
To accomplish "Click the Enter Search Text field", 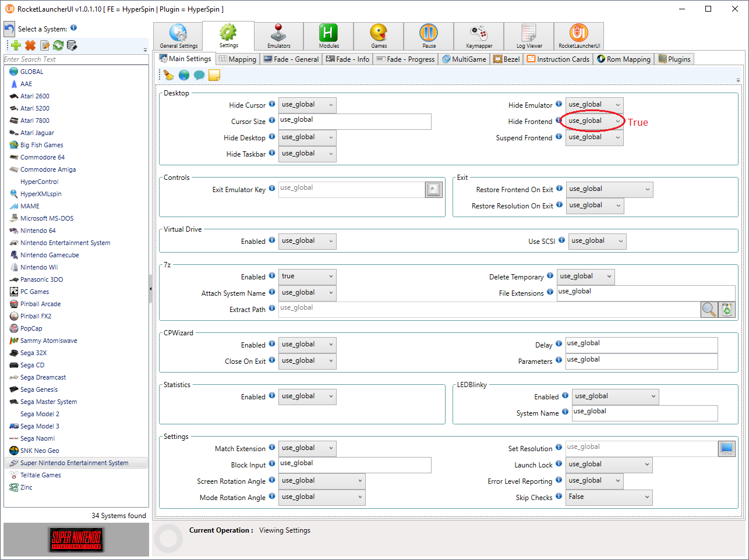I will 76,59.
